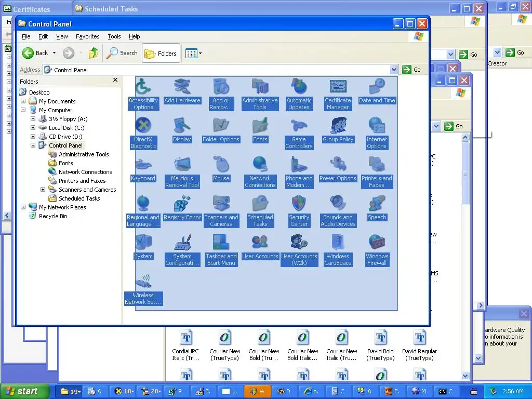Open Date and Time applet
The width and height of the screenshot is (532, 399).
377,91
